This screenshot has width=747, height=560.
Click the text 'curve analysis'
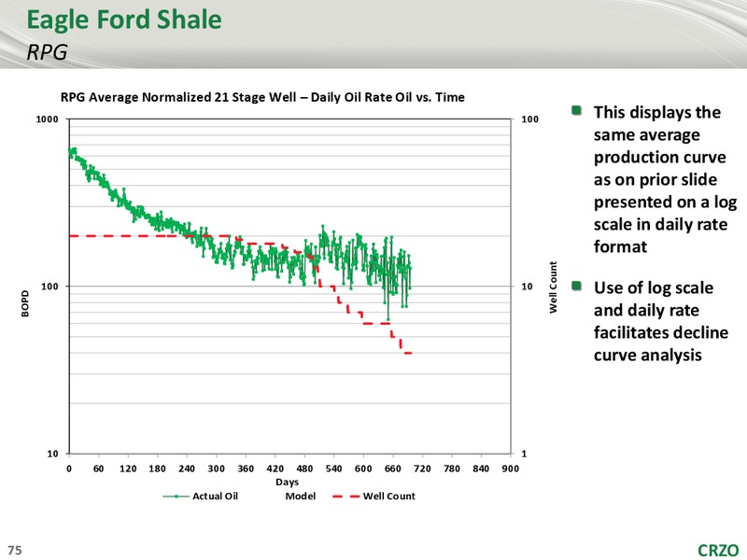pyautogui.click(x=647, y=355)
